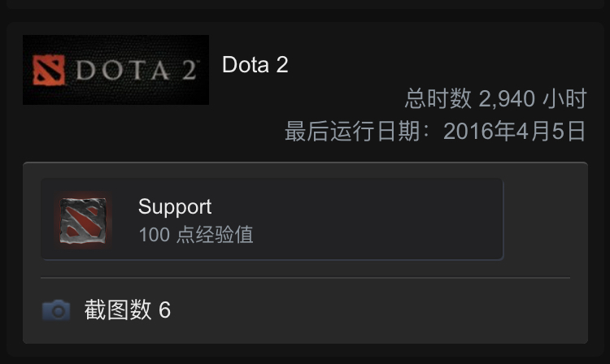The width and height of the screenshot is (610, 364).
Task: Click the 小时 hours unit text
Action: (565, 99)
